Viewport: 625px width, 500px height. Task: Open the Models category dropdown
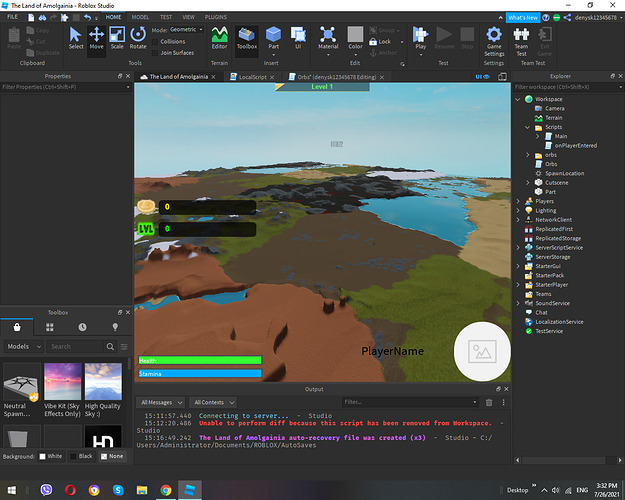(22, 346)
